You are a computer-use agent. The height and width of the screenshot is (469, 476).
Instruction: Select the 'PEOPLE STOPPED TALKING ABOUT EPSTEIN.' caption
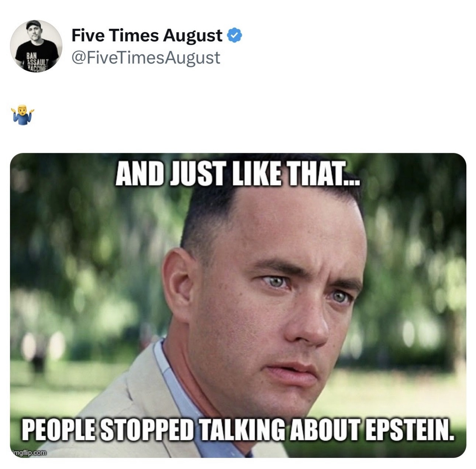click(237, 429)
